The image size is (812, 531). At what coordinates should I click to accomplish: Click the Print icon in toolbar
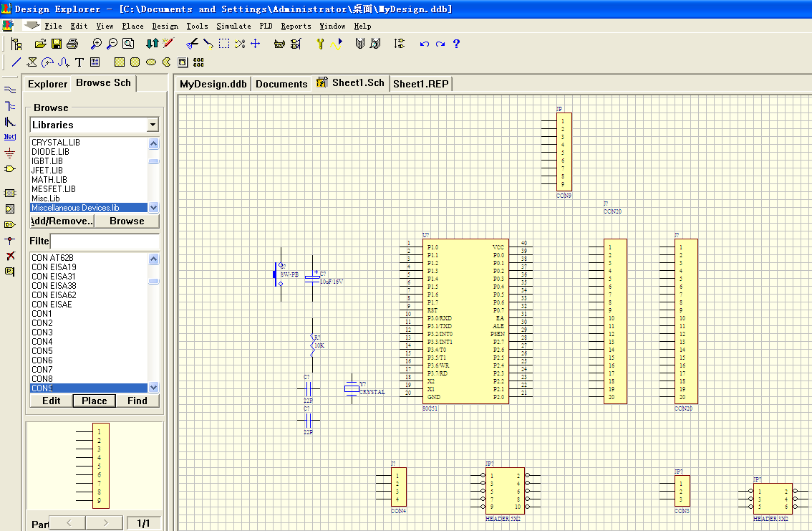tap(72, 44)
